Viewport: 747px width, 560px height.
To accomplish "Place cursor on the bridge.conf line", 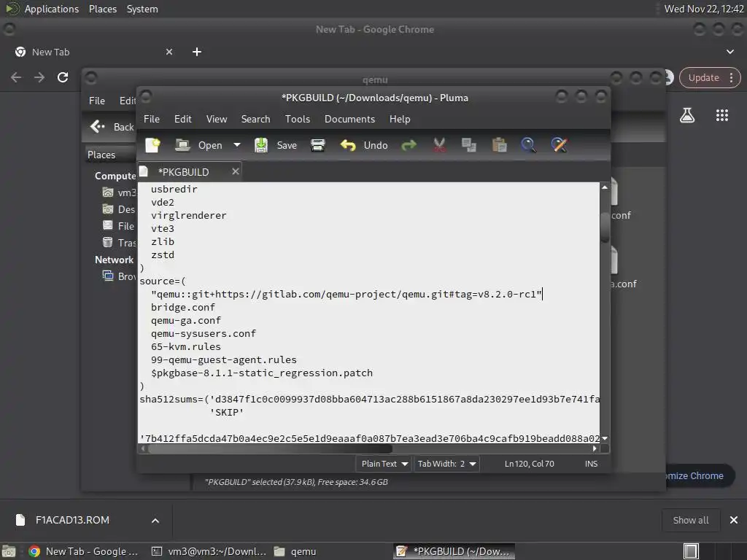I will point(183,308).
